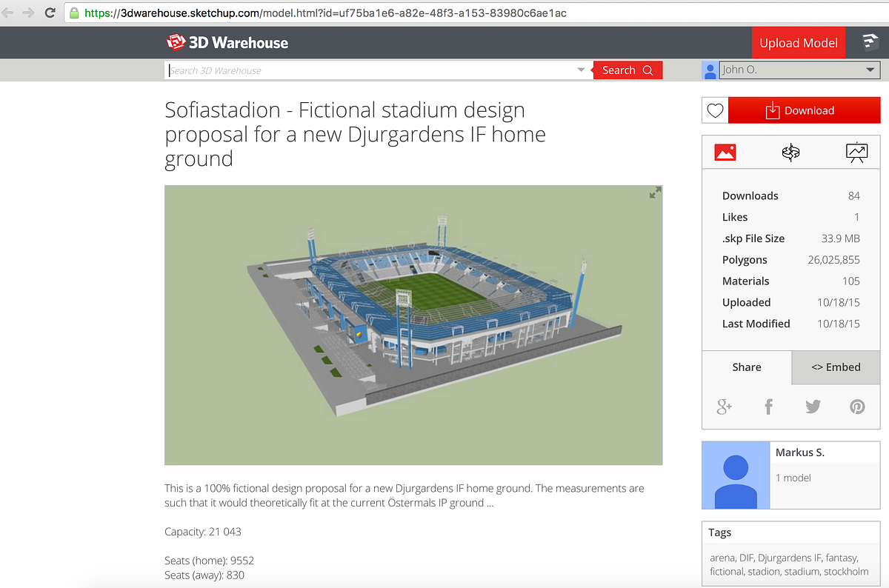This screenshot has height=588, width=889.
Task: Click the Polygons value 26,025,855
Action: (x=833, y=260)
